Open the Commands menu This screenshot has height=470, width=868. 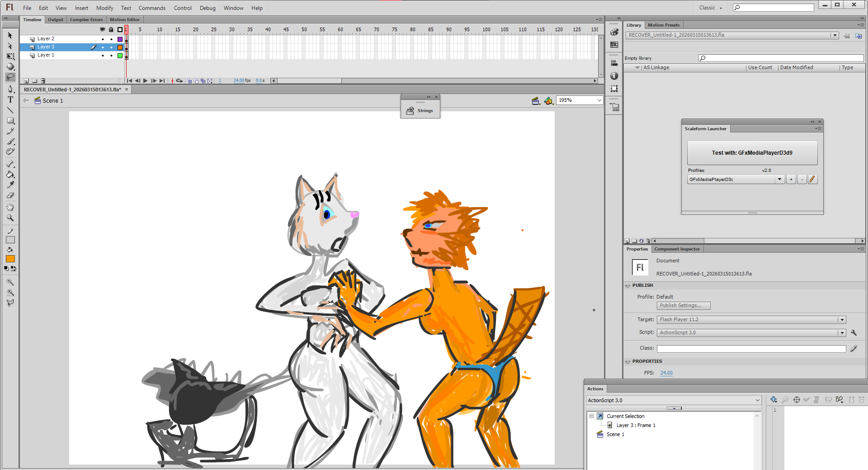152,8
